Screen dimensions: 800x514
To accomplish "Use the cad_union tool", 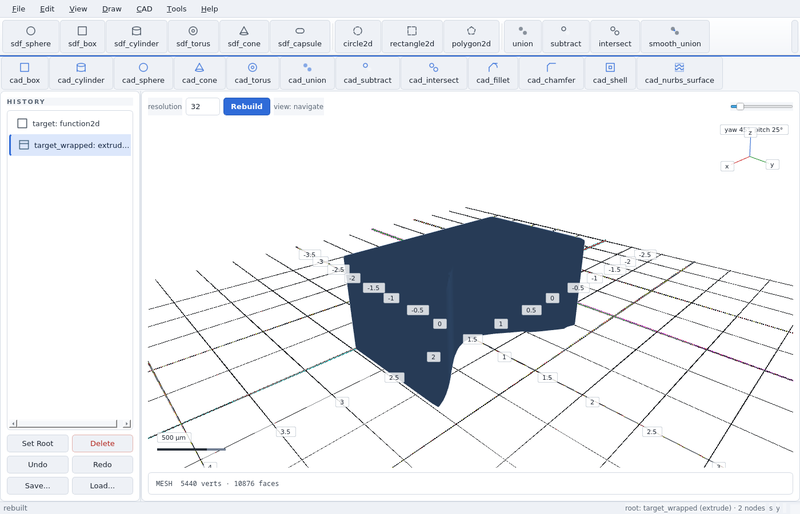I will 307,74.
